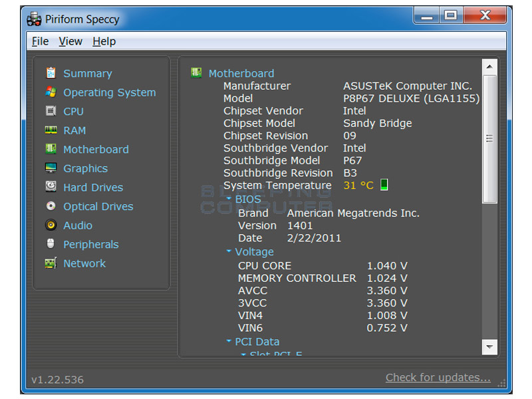Click the Operating System Windows flag icon
This screenshot has height=399, width=532.
point(51,92)
